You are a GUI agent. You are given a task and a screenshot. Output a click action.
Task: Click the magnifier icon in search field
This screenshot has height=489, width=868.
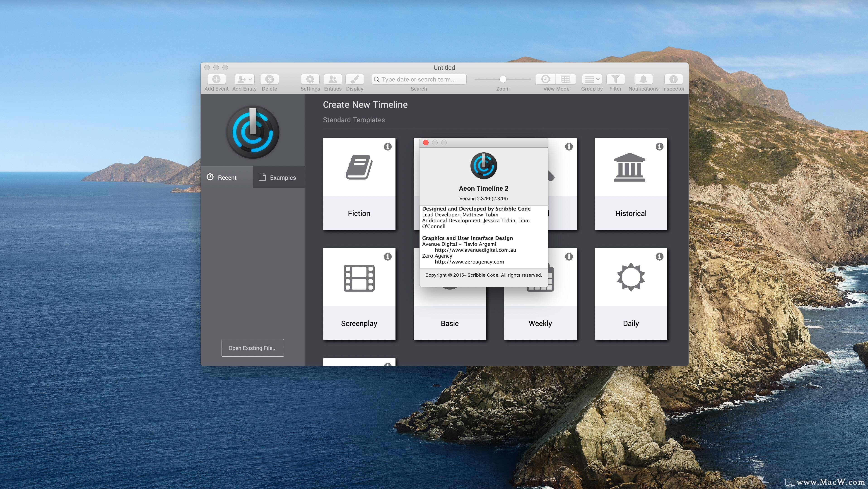click(x=377, y=79)
